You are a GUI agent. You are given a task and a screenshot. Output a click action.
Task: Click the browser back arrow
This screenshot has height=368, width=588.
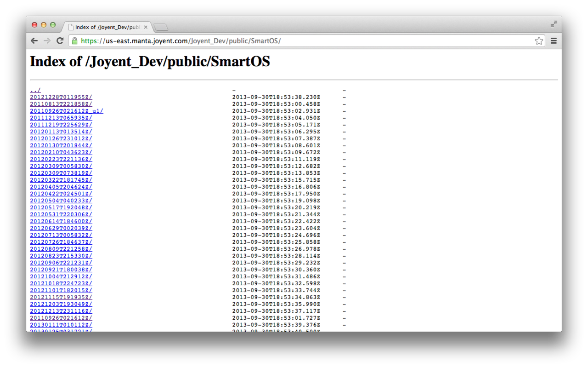tap(34, 41)
